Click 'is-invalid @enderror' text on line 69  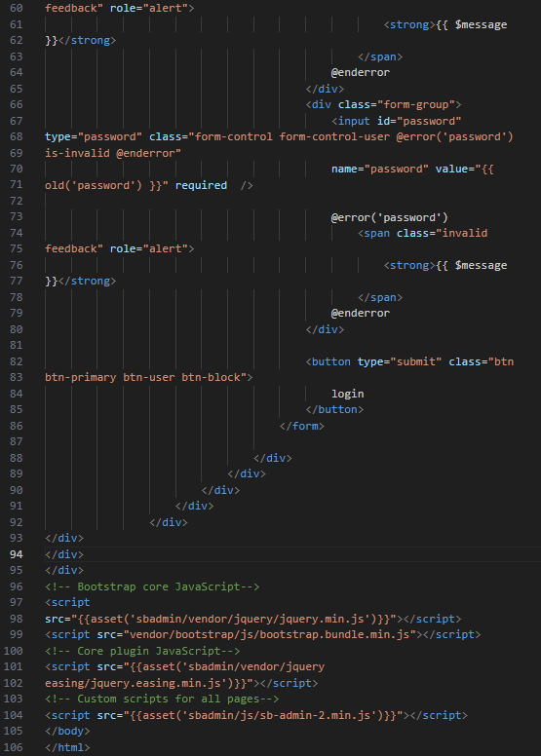click(x=113, y=153)
